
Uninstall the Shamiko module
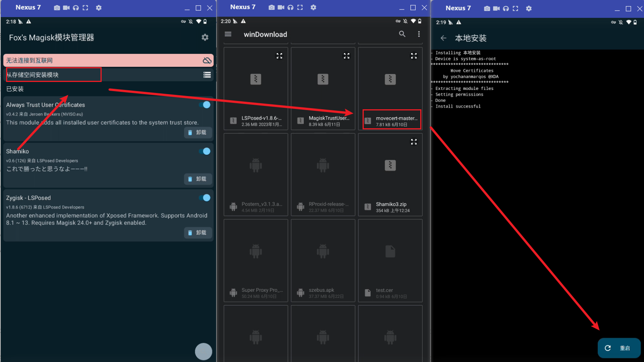point(198,179)
